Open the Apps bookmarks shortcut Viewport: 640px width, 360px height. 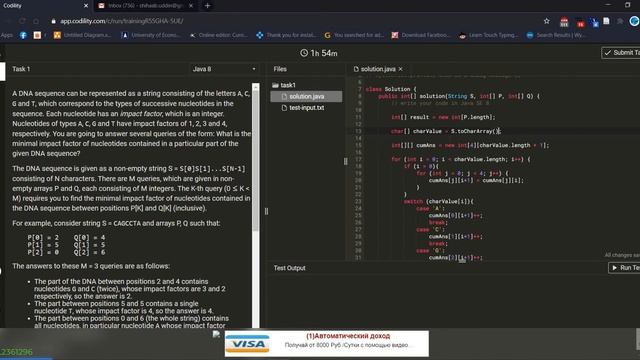(x=7, y=36)
